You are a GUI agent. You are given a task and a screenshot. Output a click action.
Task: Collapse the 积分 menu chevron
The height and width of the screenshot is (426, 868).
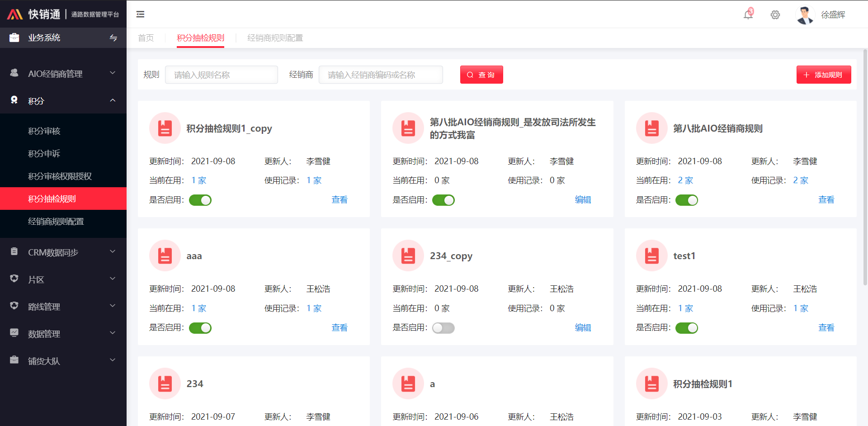[113, 100]
